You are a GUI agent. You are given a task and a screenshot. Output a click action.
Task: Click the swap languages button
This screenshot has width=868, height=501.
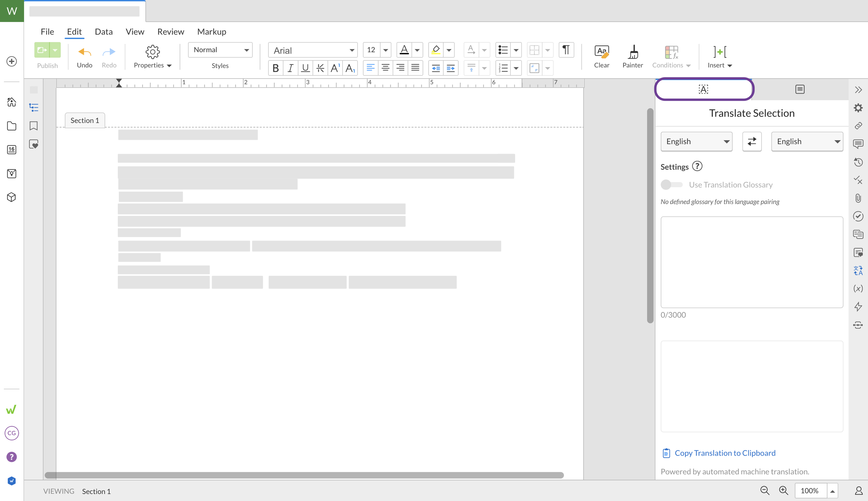pyautogui.click(x=751, y=141)
